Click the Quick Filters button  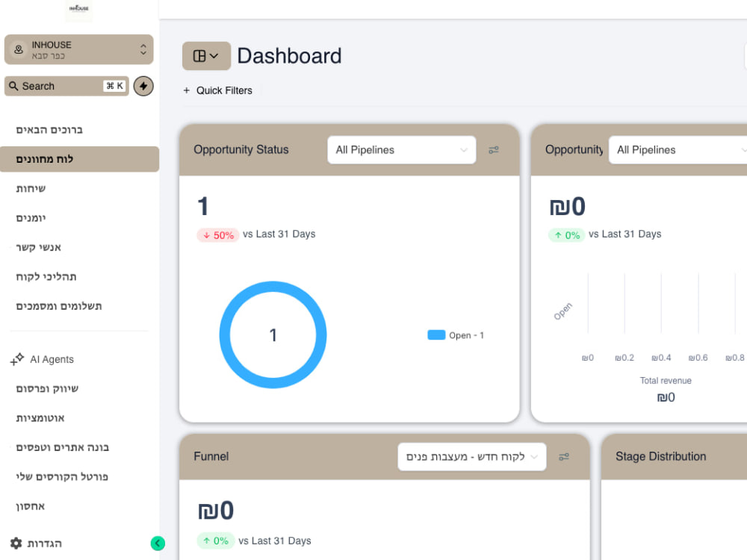coord(217,90)
